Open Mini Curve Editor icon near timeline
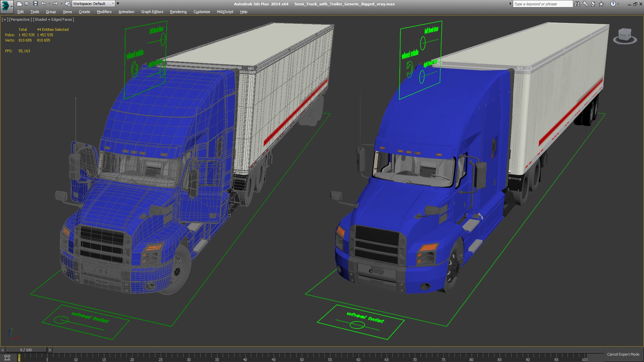Image resolution: width=644 pixels, height=362 pixels. pos(7,358)
